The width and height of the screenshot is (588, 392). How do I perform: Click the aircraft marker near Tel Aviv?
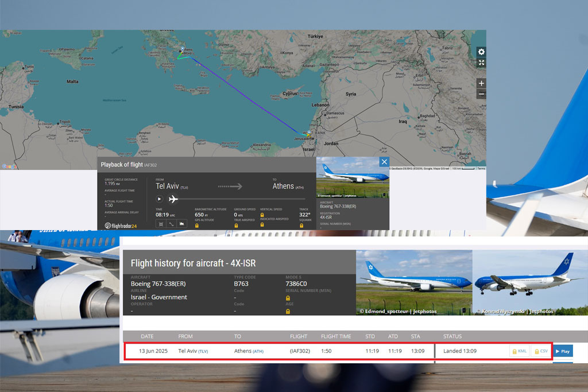click(308, 133)
